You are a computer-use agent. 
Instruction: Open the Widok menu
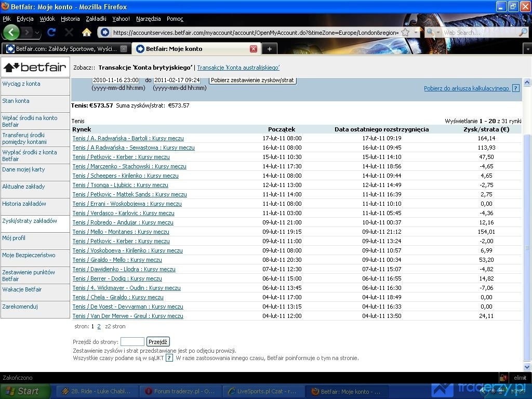[47, 19]
